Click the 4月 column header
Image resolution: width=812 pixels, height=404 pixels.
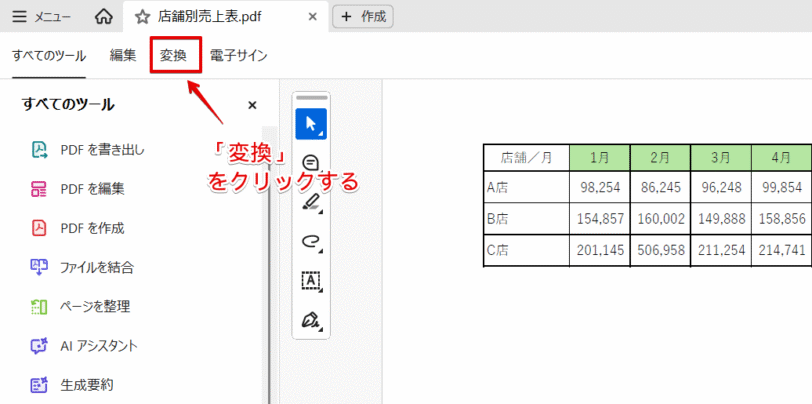(x=781, y=158)
